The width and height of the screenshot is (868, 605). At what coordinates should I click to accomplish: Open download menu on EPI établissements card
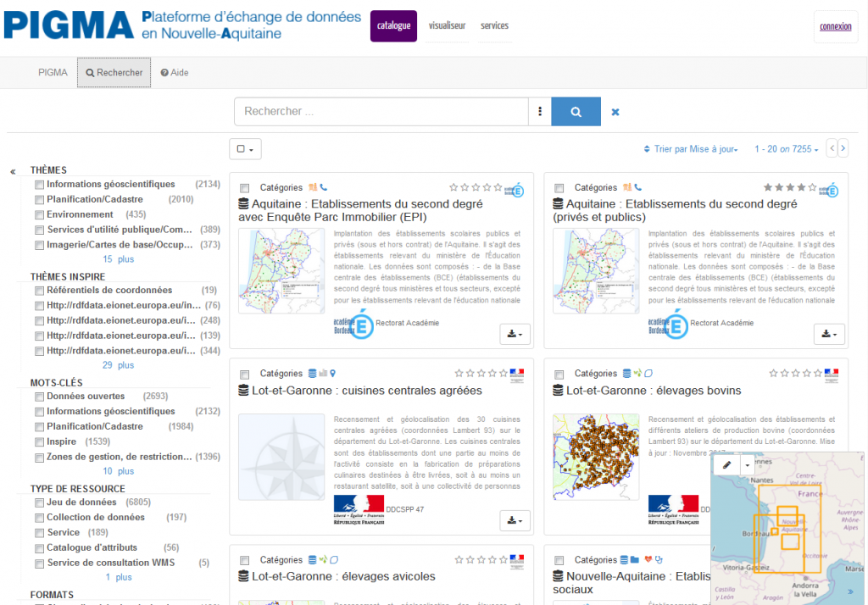click(515, 334)
